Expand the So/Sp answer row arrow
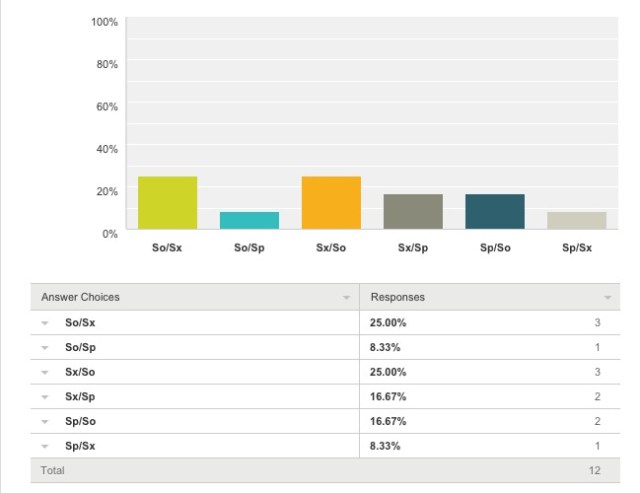 (44, 348)
